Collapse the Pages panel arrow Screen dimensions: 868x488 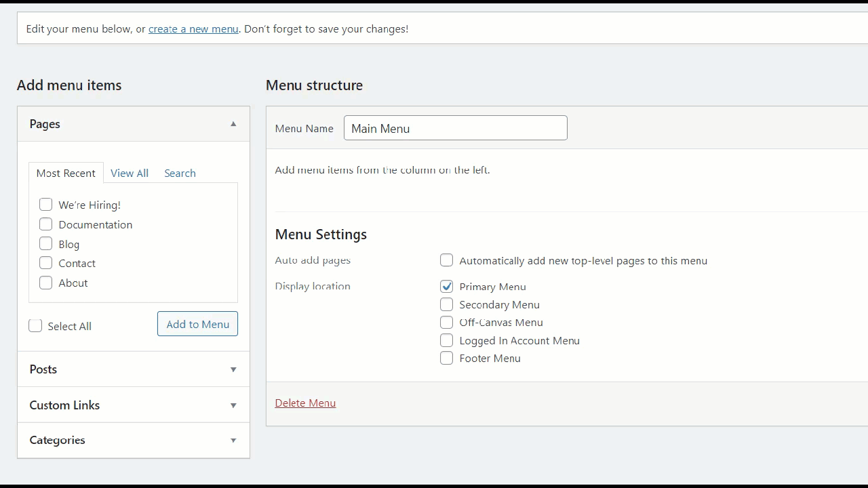(233, 124)
